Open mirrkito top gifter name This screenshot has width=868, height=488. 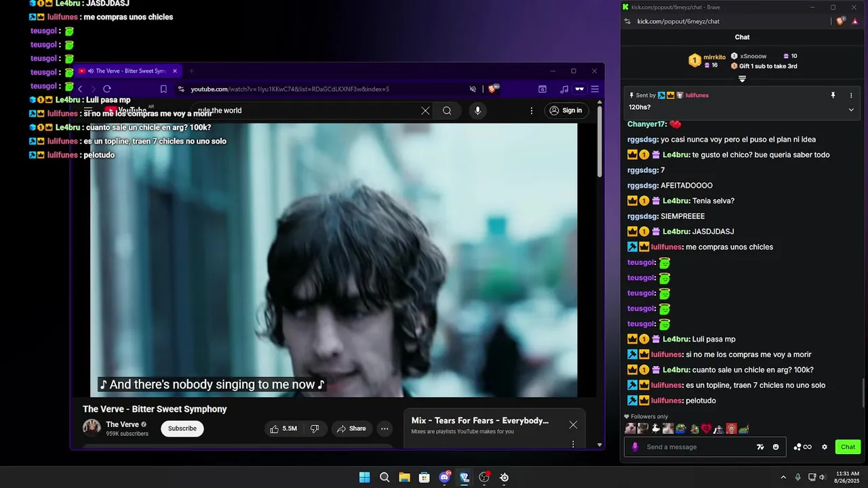click(714, 57)
